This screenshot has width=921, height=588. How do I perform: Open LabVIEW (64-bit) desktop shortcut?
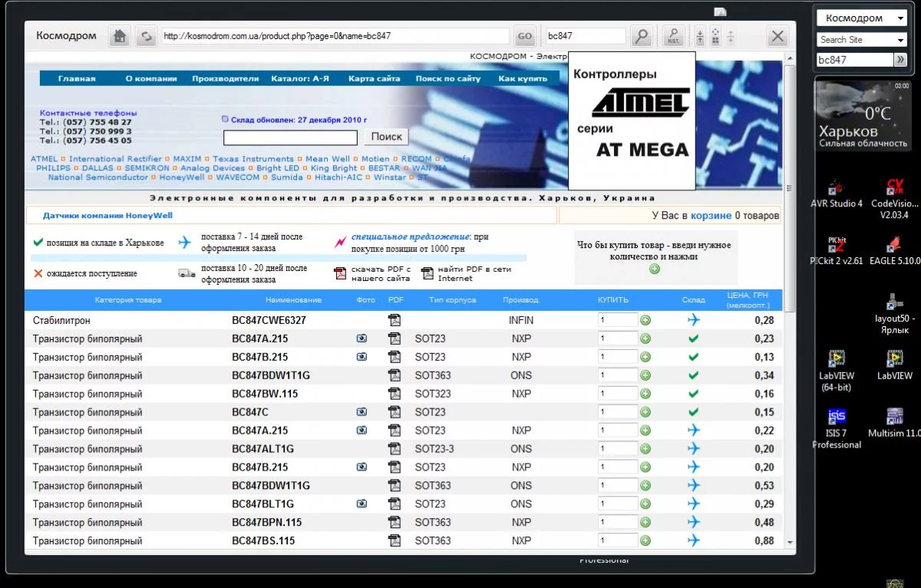pyautogui.click(x=836, y=371)
